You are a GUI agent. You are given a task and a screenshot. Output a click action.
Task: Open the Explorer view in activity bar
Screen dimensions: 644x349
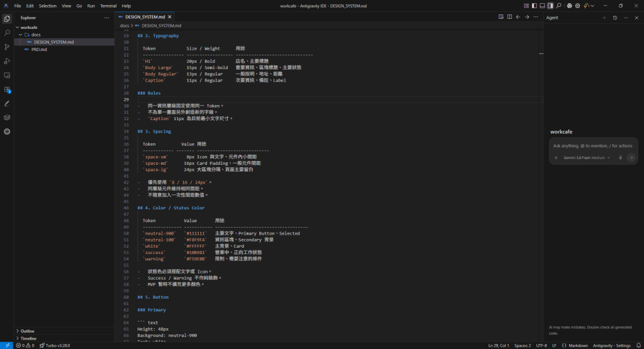tap(7, 19)
